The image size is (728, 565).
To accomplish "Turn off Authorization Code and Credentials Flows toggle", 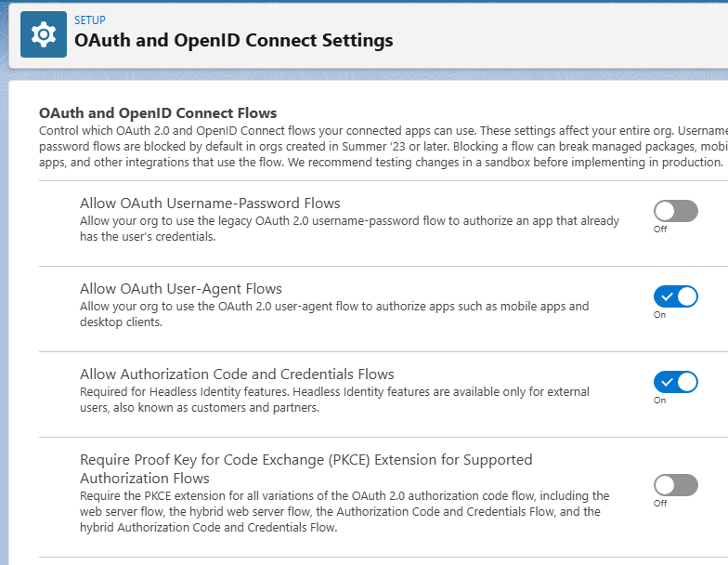I will [675, 382].
